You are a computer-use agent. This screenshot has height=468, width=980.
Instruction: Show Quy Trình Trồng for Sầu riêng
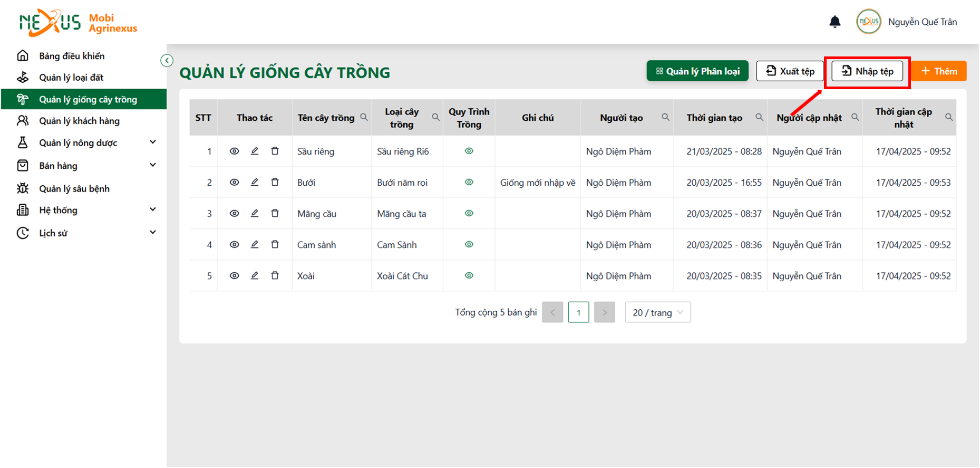tap(469, 151)
